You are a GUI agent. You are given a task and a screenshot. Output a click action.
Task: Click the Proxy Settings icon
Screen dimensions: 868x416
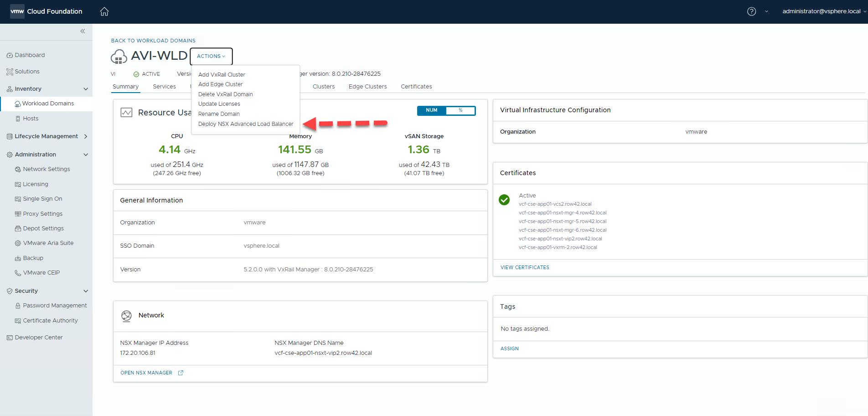18,214
